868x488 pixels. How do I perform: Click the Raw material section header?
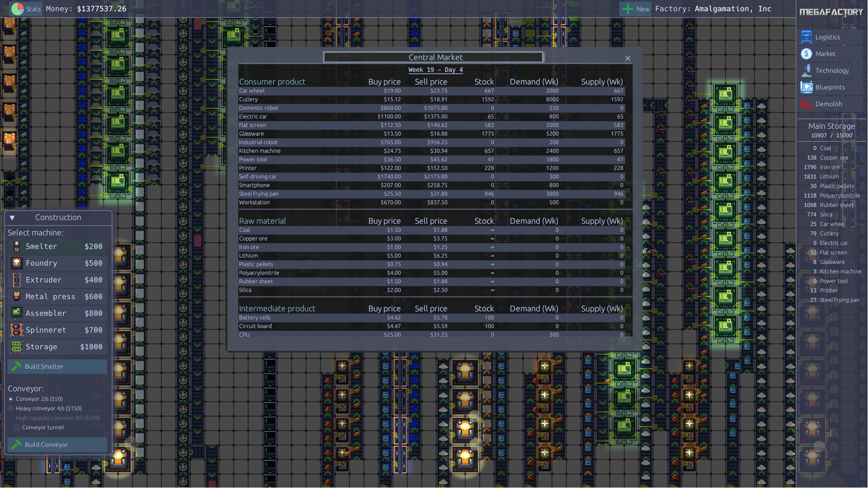262,221
